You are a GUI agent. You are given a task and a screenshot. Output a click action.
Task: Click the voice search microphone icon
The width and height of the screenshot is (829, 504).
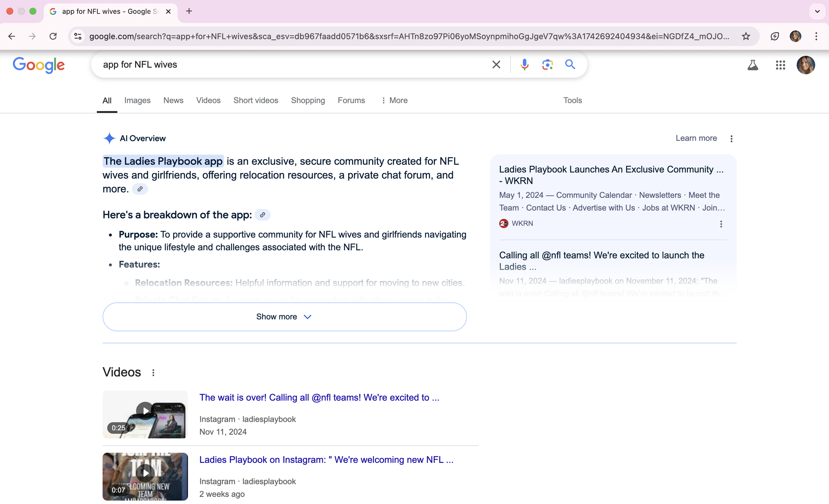(x=524, y=64)
